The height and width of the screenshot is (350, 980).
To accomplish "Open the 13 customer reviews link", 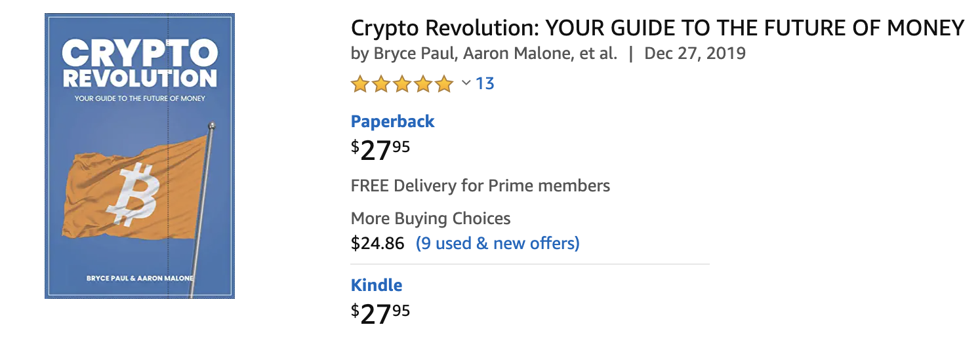I will tap(485, 83).
